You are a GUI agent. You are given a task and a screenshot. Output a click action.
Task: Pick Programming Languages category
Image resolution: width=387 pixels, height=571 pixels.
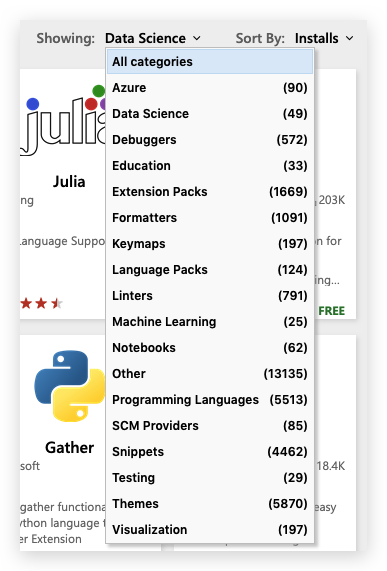(x=210, y=400)
